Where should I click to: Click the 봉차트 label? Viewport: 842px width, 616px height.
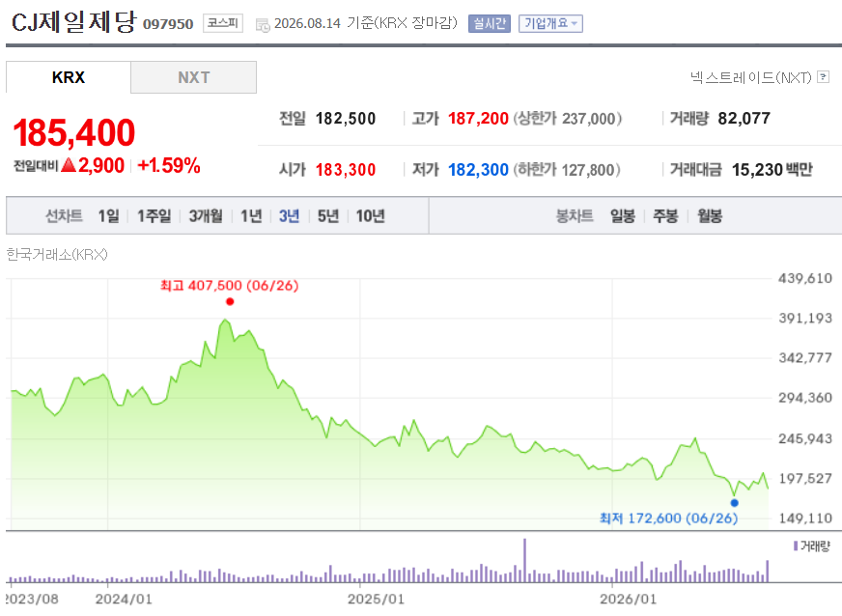tap(574, 216)
